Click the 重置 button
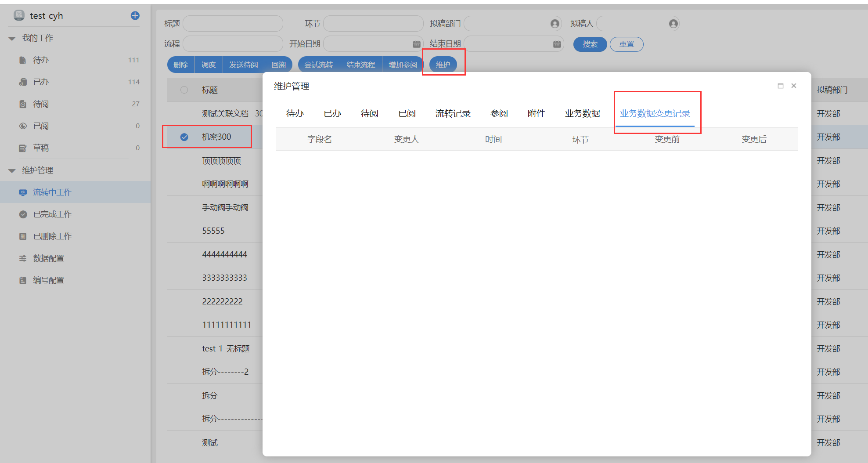This screenshot has width=868, height=463. [x=627, y=44]
